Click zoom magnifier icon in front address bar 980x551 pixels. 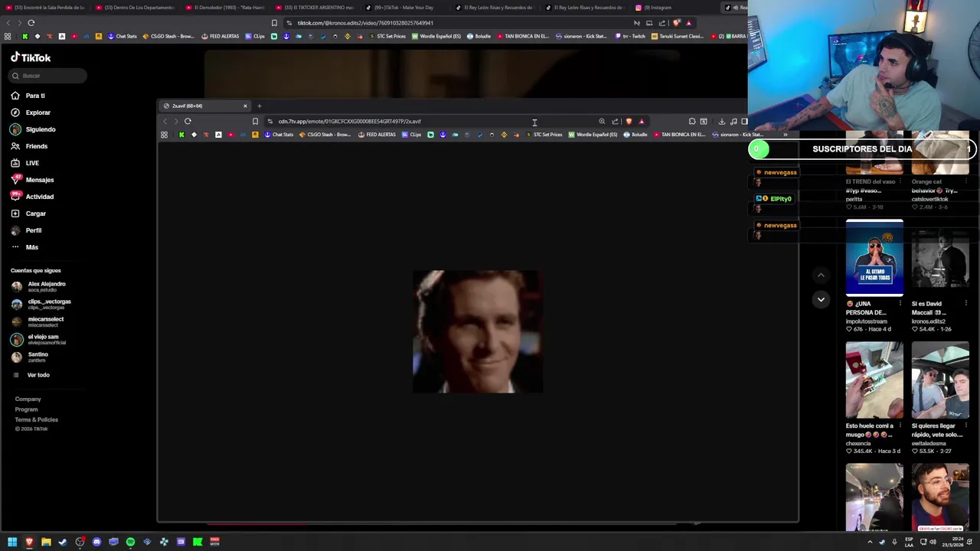click(602, 121)
